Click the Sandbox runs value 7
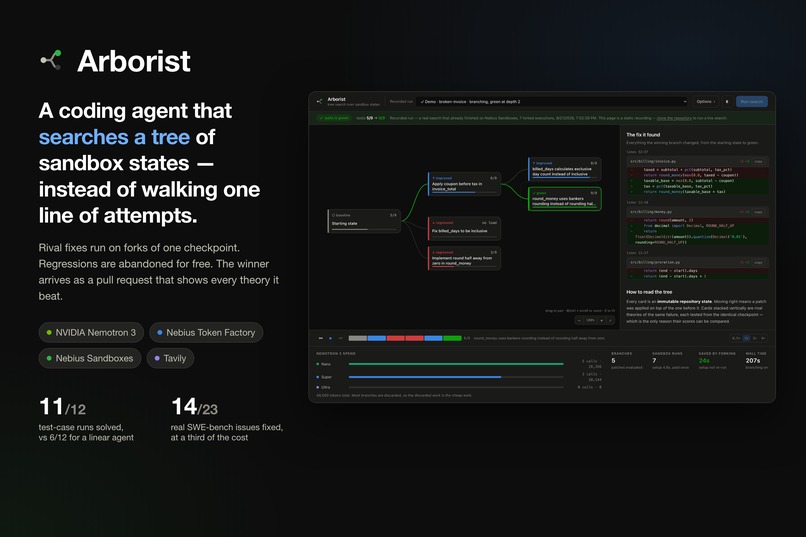Image resolution: width=806 pixels, height=537 pixels. point(654,361)
